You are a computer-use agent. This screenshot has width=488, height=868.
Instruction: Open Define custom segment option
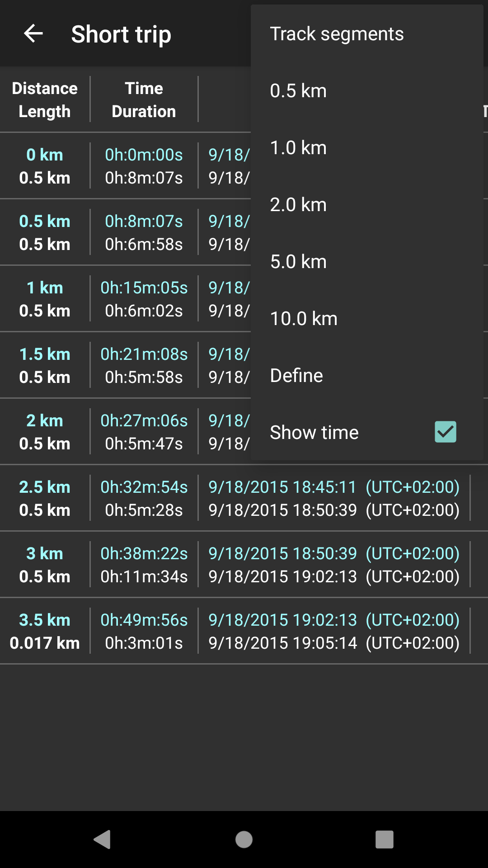pos(296,376)
